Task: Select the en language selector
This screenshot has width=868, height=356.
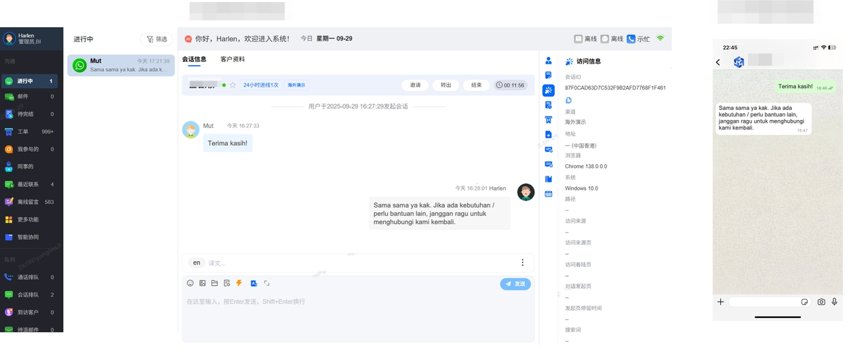Action: (x=197, y=262)
